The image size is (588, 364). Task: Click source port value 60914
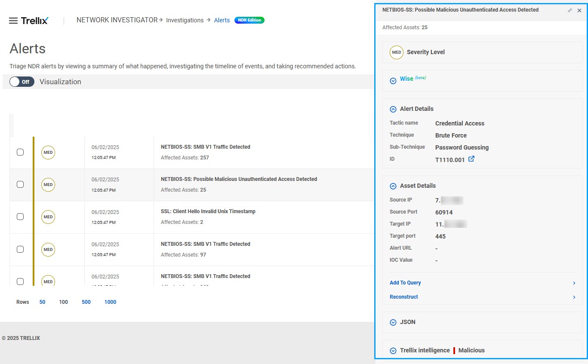point(444,212)
